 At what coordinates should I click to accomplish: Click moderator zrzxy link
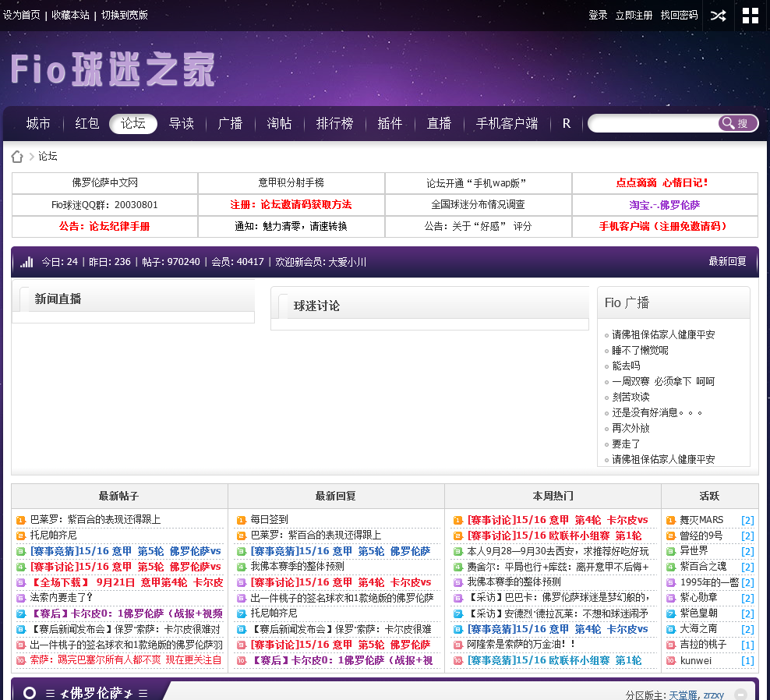coord(714,695)
